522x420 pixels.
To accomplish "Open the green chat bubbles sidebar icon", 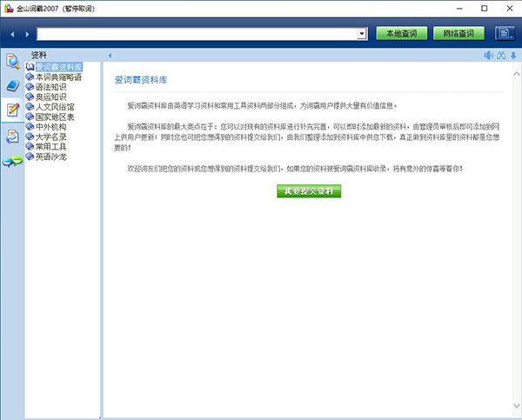I will tap(13, 162).
